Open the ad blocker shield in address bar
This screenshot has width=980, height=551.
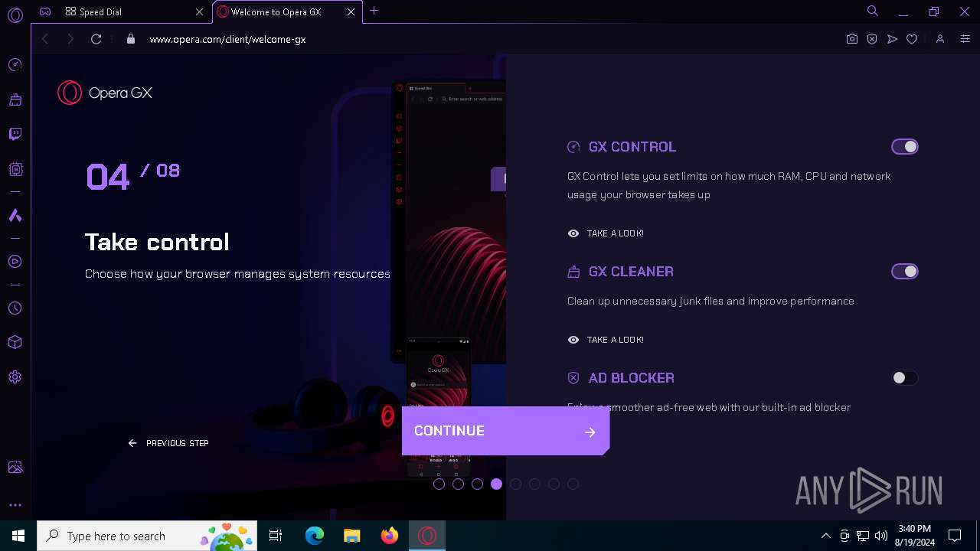coord(872,39)
